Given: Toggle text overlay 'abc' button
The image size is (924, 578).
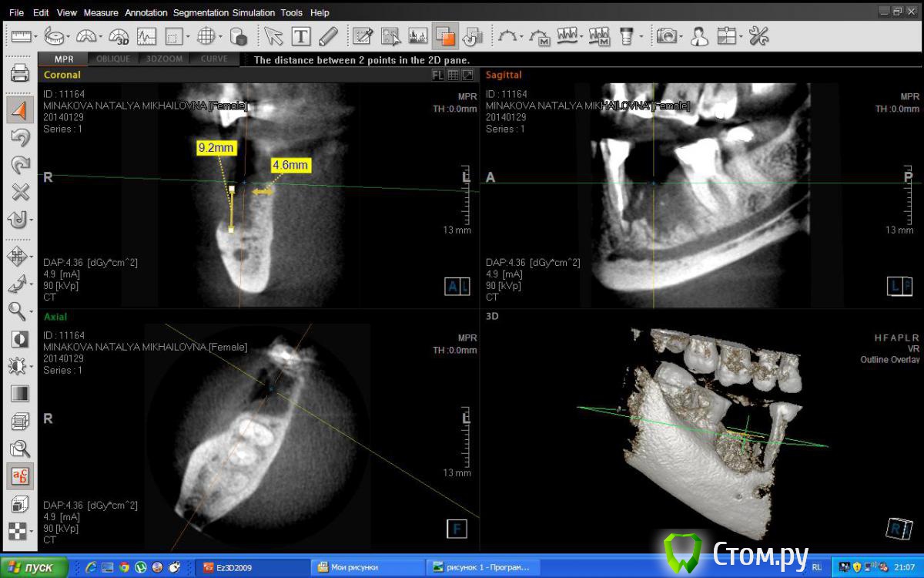Looking at the screenshot, I should tap(19, 476).
